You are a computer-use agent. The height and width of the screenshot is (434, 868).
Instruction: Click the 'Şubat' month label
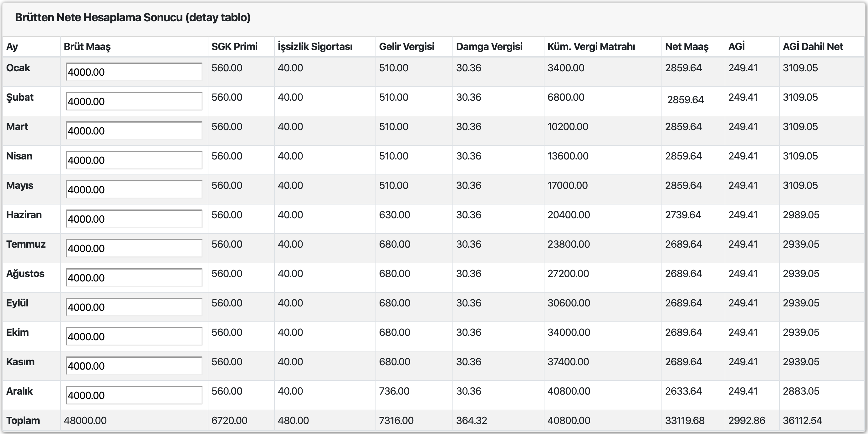[20, 97]
